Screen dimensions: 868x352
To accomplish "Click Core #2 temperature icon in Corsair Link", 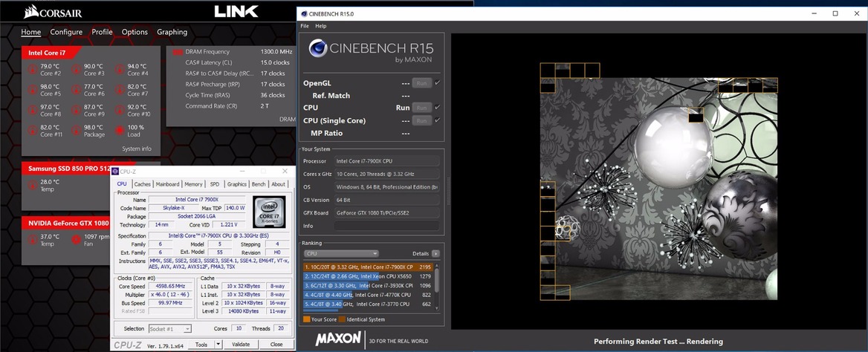I will pyautogui.click(x=33, y=70).
